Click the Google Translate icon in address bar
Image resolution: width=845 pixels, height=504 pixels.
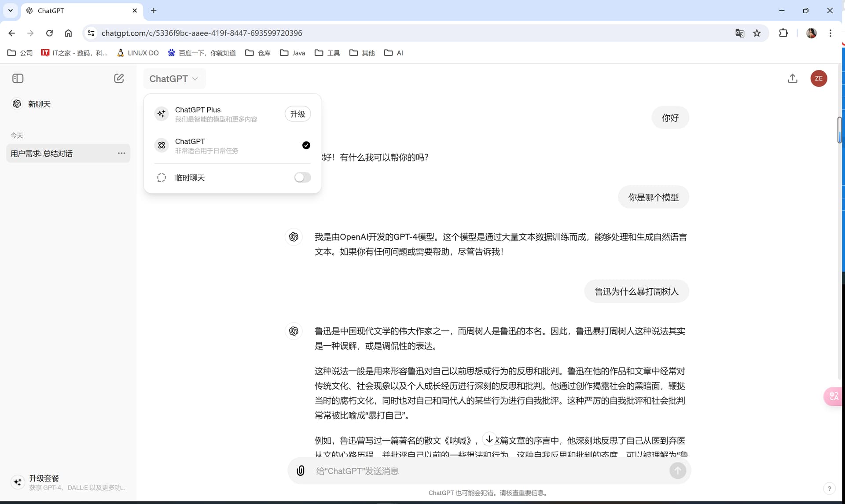pyautogui.click(x=740, y=33)
